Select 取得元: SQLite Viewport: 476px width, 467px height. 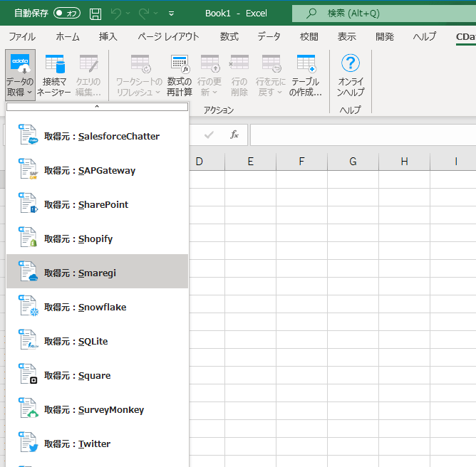(x=97, y=340)
